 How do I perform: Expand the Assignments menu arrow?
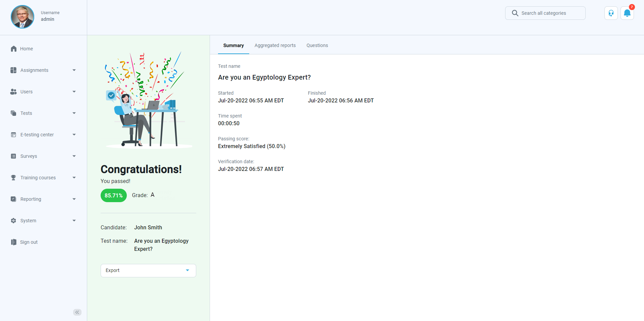pyautogui.click(x=74, y=70)
